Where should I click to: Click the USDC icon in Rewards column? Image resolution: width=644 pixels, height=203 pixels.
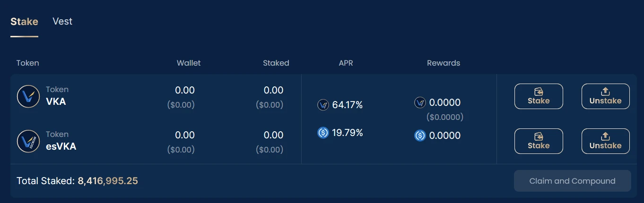420,135
